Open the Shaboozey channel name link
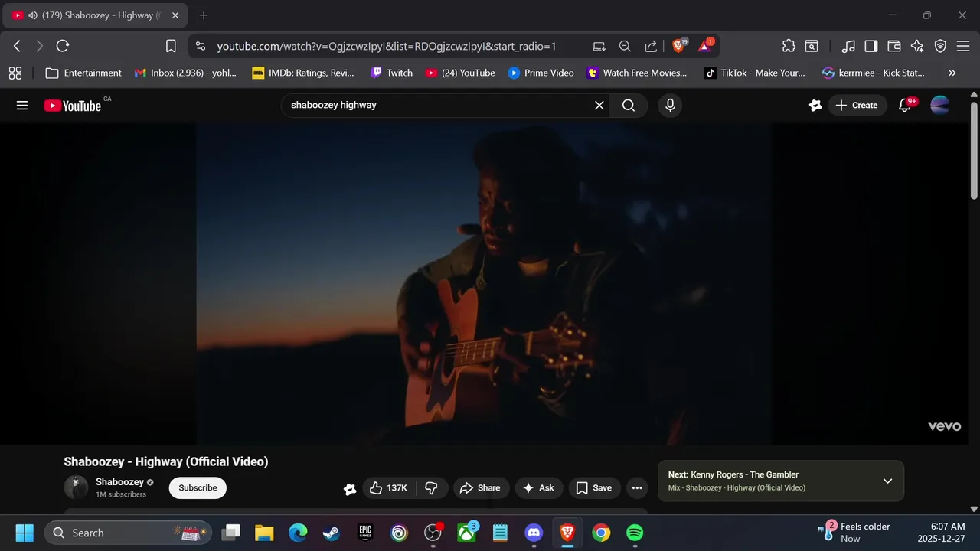 (119, 482)
